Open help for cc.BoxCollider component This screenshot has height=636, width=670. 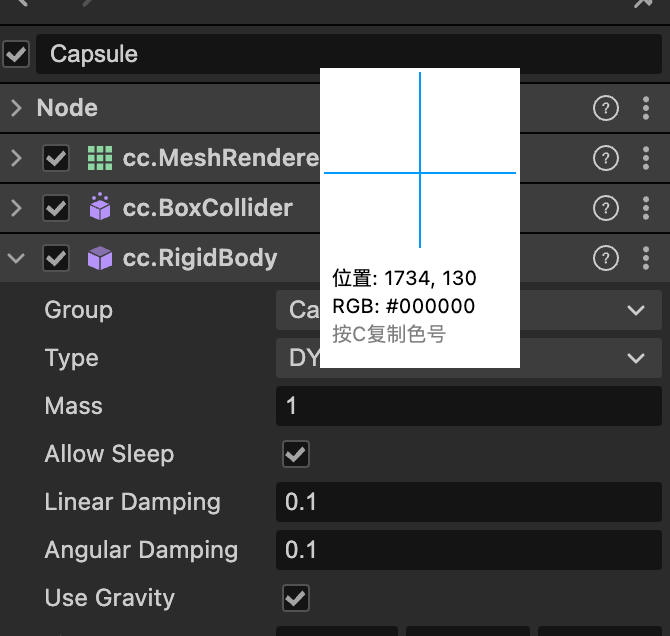[x=605, y=208]
